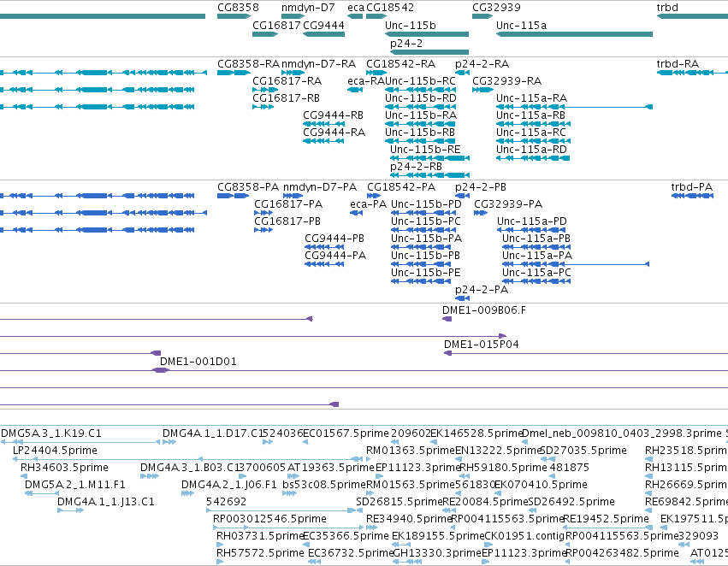Image resolution: width=728 pixels, height=566 pixels.
Task: Click the CG16817-PA coding sequence
Action: tap(263, 213)
